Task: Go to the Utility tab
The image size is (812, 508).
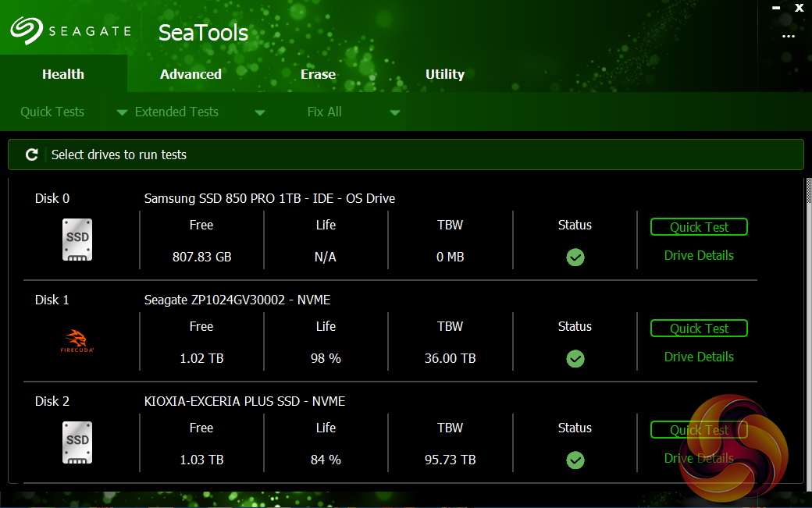Action: (x=445, y=74)
